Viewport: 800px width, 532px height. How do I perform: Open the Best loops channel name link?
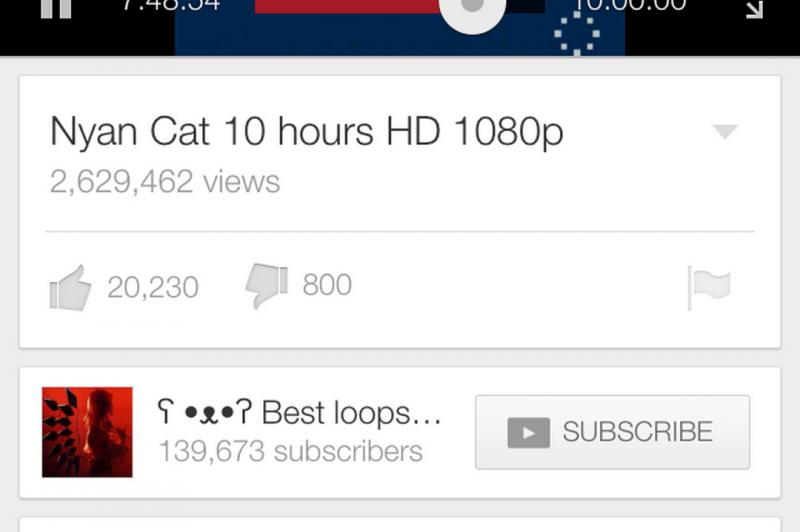click(x=299, y=412)
